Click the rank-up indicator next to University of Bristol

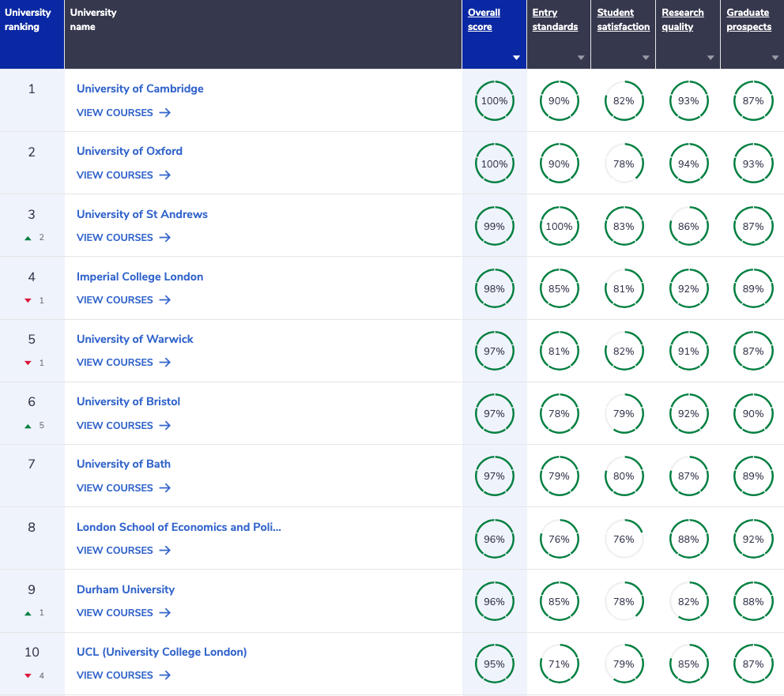(x=29, y=425)
